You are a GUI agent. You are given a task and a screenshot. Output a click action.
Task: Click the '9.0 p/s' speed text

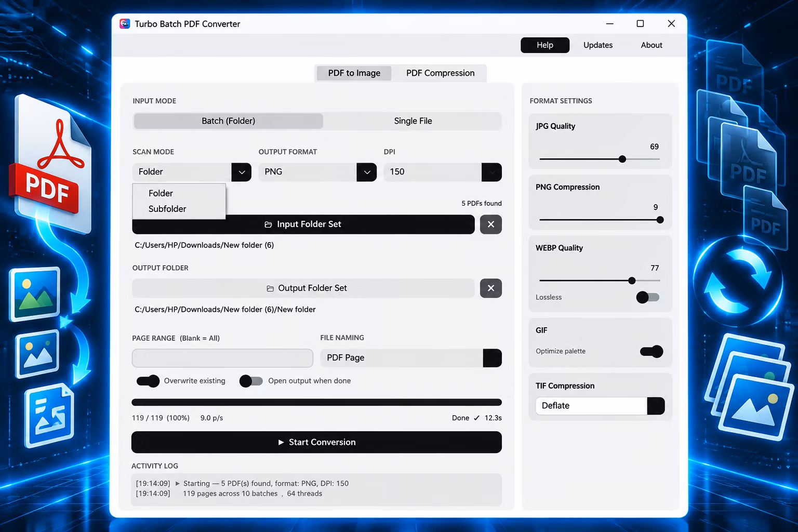coord(211,418)
